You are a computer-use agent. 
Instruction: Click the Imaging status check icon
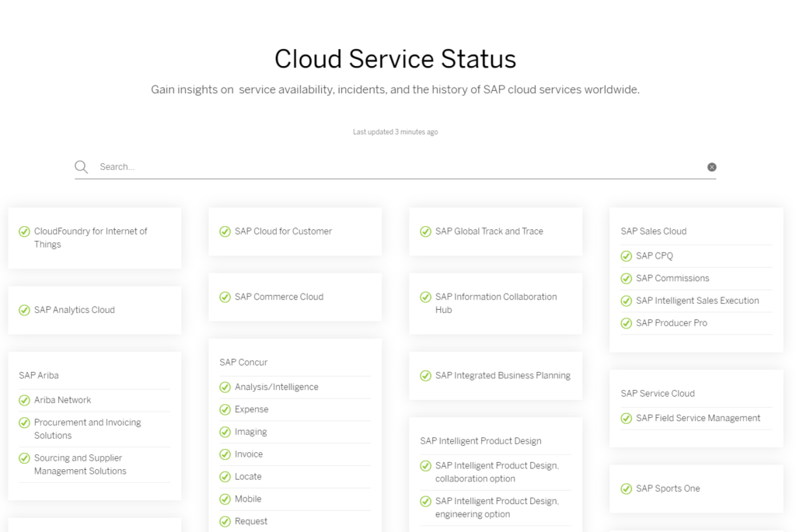(225, 432)
